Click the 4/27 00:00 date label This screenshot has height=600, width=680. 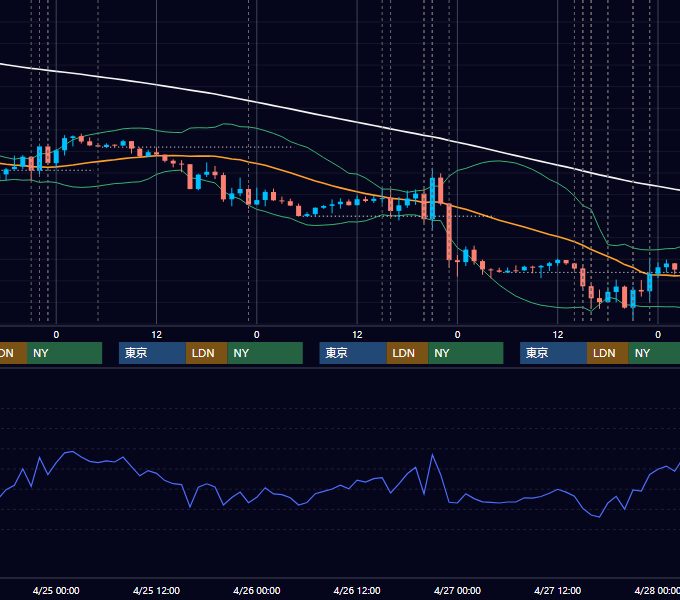click(x=457, y=590)
